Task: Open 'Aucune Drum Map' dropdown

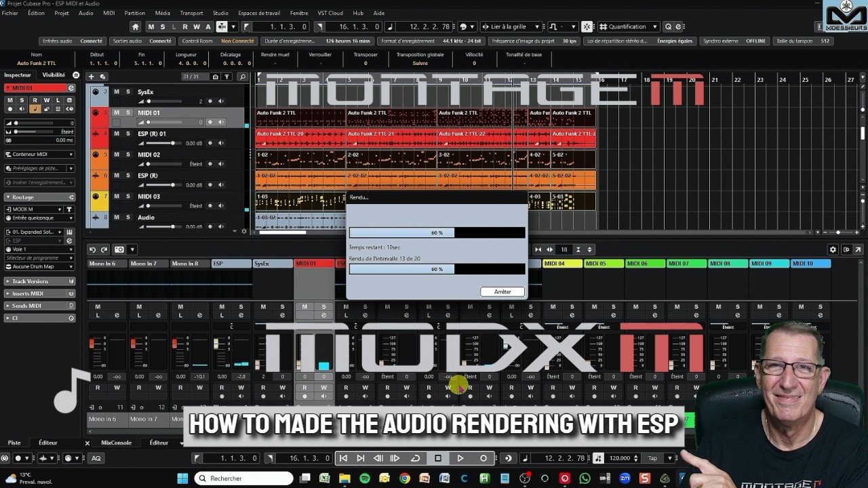Action: coord(39,266)
